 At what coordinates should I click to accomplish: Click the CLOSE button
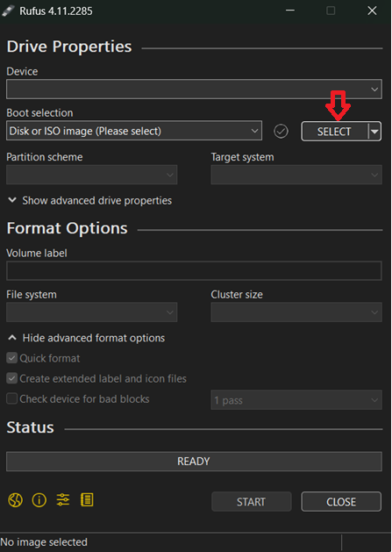click(341, 501)
